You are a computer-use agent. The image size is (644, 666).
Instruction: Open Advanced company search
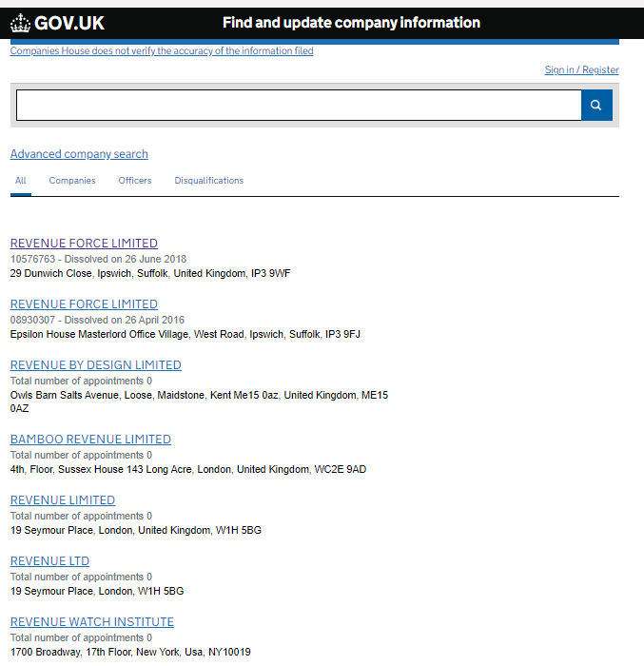(79, 154)
